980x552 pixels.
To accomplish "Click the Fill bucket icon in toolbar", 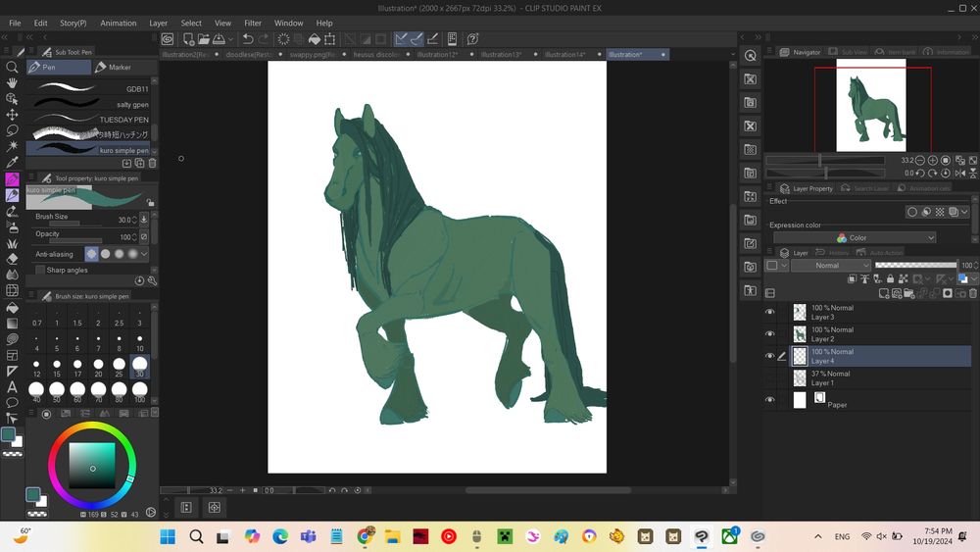I will click(315, 39).
